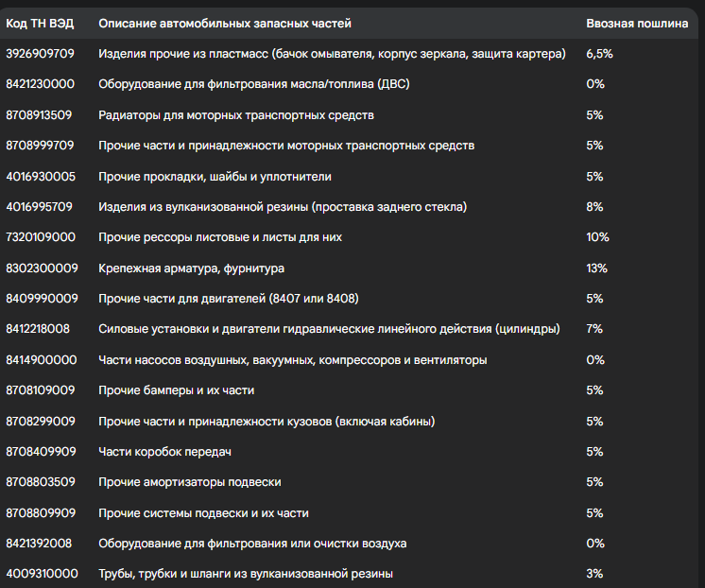Click the 3% duty for code 4009310000
This screenshot has height=588, width=705.
tap(594, 574)
